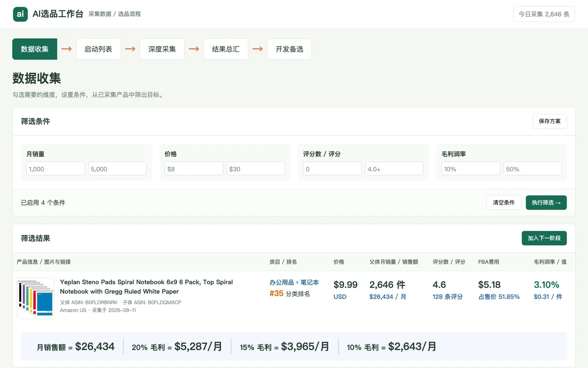Open the 数据收集 step tab
This screenshot has width=588, height=368.
35,49
